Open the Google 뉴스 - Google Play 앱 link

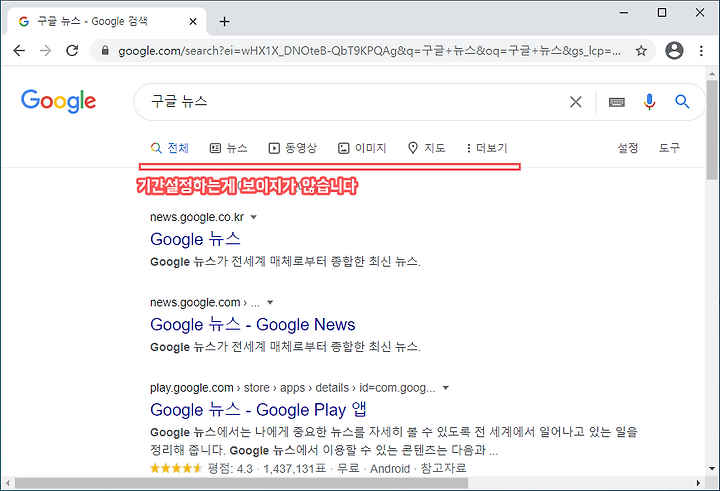pyautogui.click(x=258, y=410)
